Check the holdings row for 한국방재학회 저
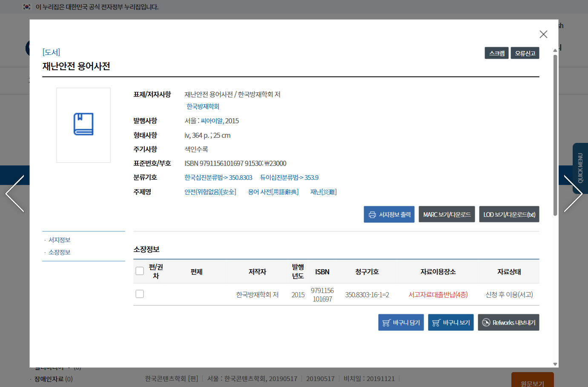This screenshot has width=588, height=387. pyautogui.click(x=140, y=294)
